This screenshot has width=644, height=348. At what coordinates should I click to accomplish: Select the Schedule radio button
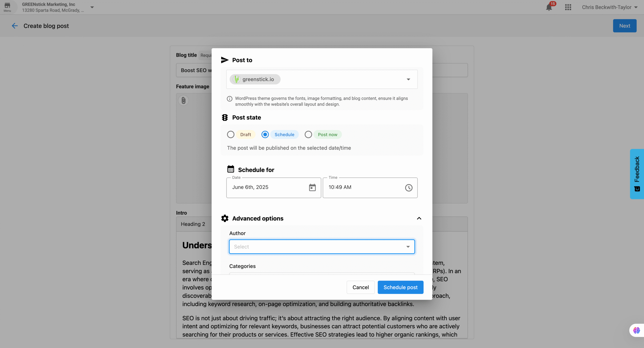(265, 135)
